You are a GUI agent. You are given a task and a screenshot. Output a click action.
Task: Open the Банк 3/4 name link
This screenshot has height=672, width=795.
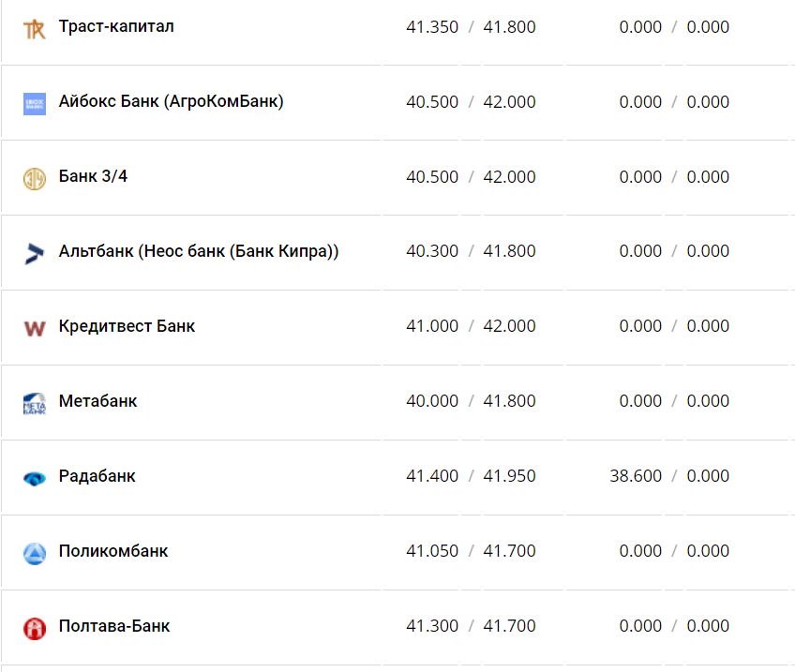93,176
